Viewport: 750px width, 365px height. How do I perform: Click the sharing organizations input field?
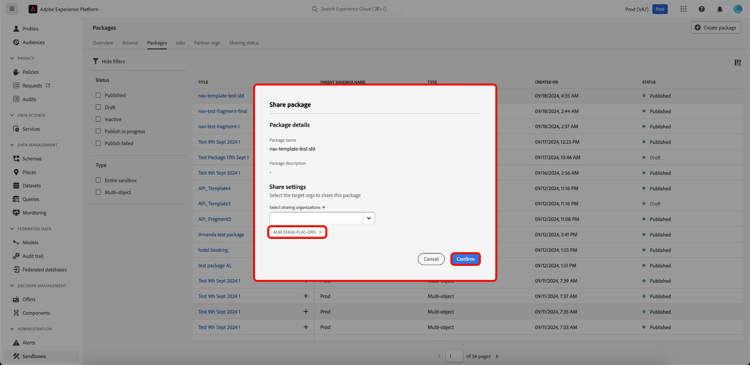click(x=316, y=218)
